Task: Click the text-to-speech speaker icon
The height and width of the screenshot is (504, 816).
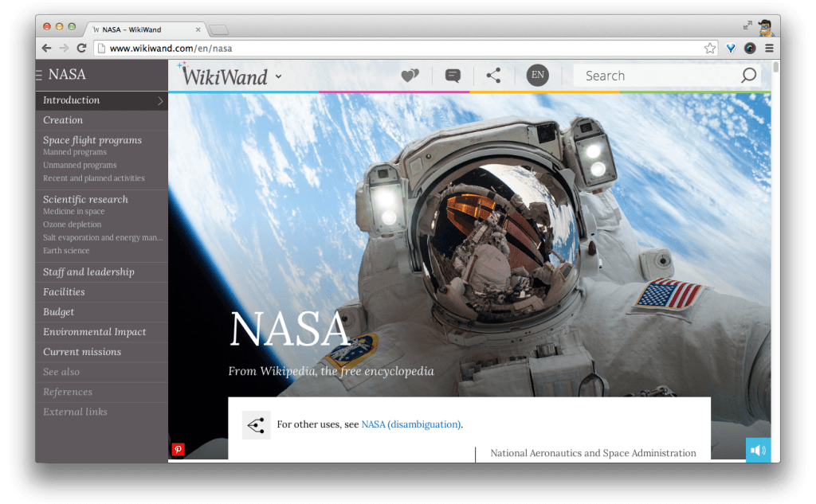Action: (758, 450)
